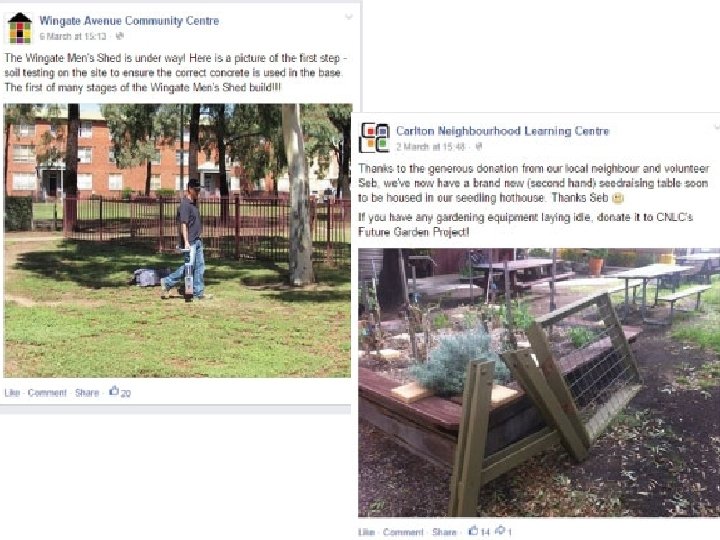Viewport: 720px width, 540px height.
Task: Click the comment bubble count on Carlton post
Action: [503, 531]
